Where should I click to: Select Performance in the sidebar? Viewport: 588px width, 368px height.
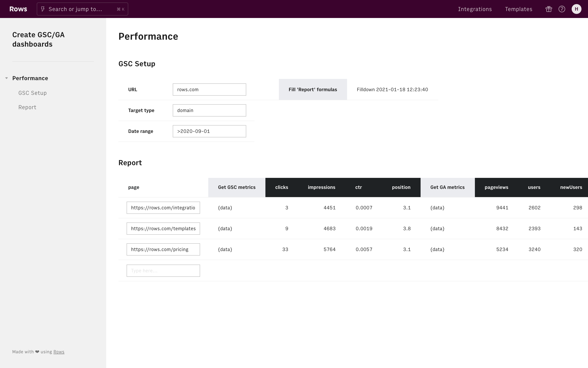tap(30, 78)
